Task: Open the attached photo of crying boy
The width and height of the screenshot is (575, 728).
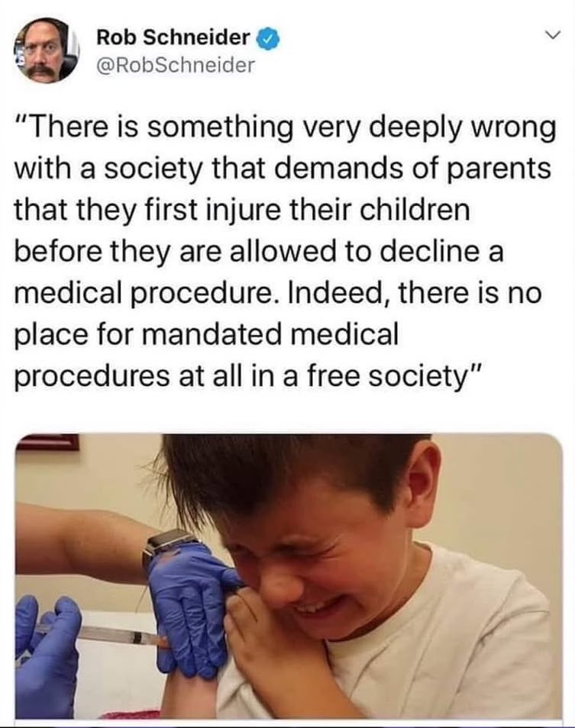Action: coord(289,576)
